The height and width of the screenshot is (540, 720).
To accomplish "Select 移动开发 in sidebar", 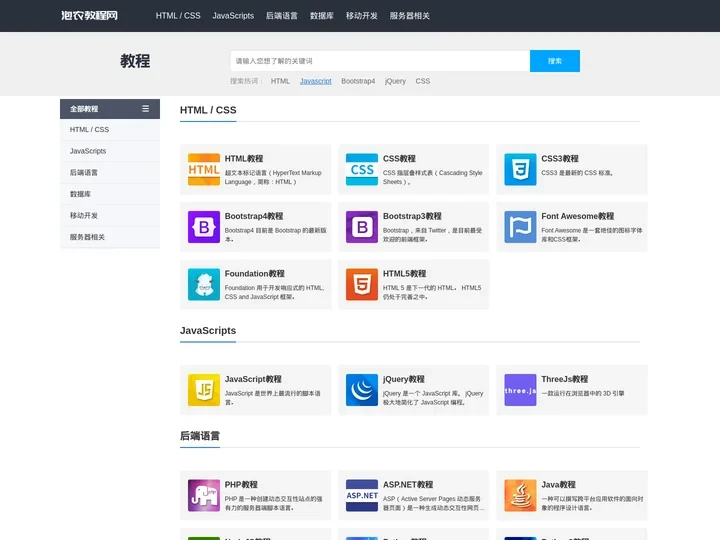I will click(x=110, y=215).
